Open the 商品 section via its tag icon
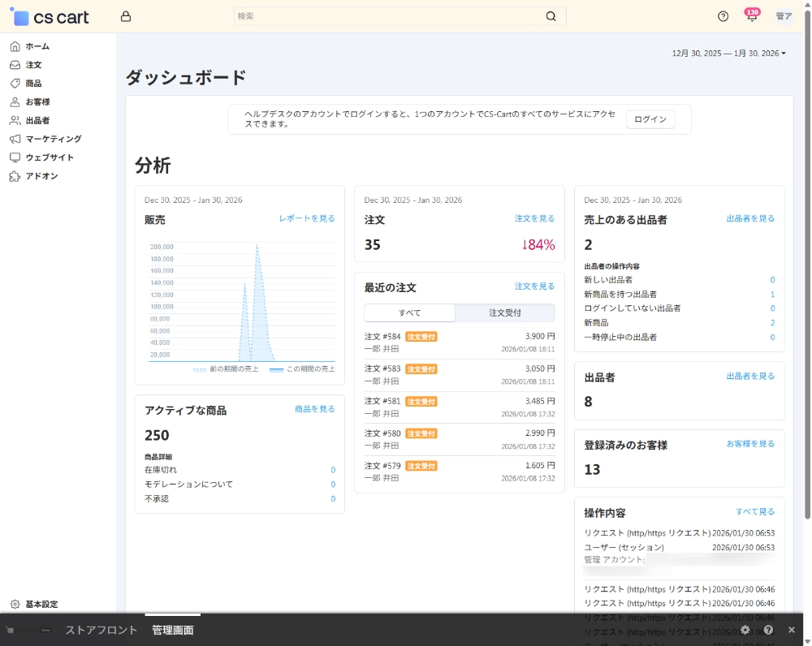 click(x=14, y=83)
